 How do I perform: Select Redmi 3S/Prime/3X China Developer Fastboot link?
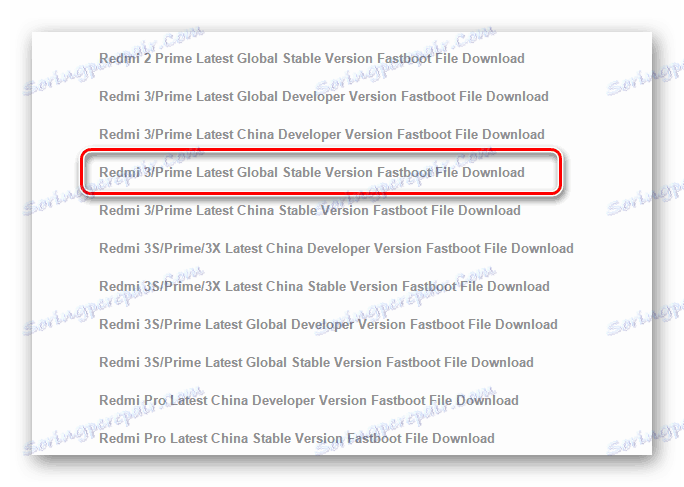click(x=336, y=248)
